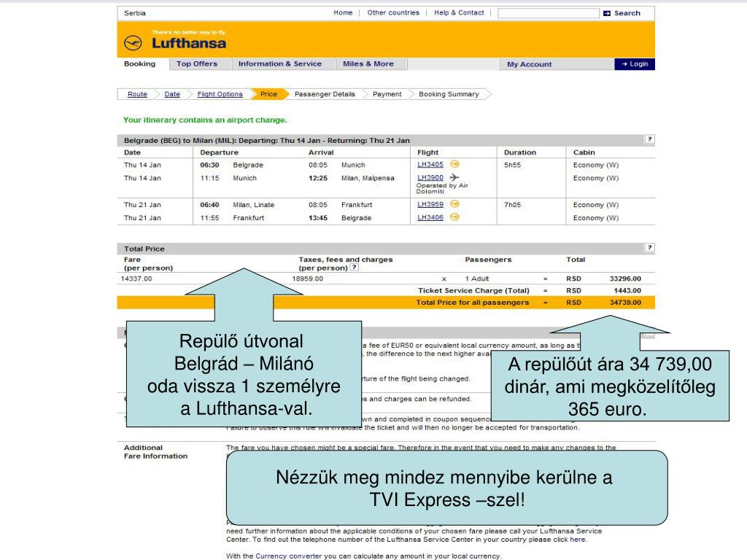Open the help icon for the itinerary section
Viewport: 747px width, 560px height.
coord(649,139)
